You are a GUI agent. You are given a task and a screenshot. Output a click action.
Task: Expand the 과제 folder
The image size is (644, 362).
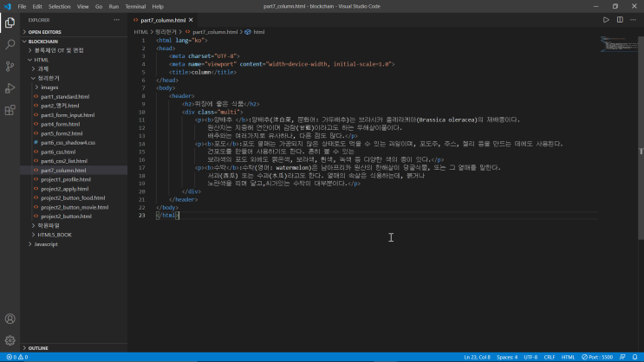coord(74,69)
